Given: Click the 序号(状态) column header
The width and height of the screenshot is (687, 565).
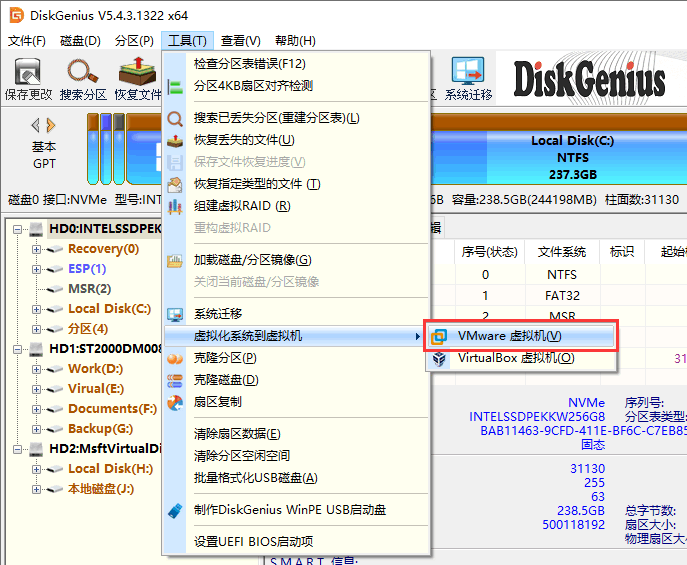Looking at the screenshot, I should 489,252.
